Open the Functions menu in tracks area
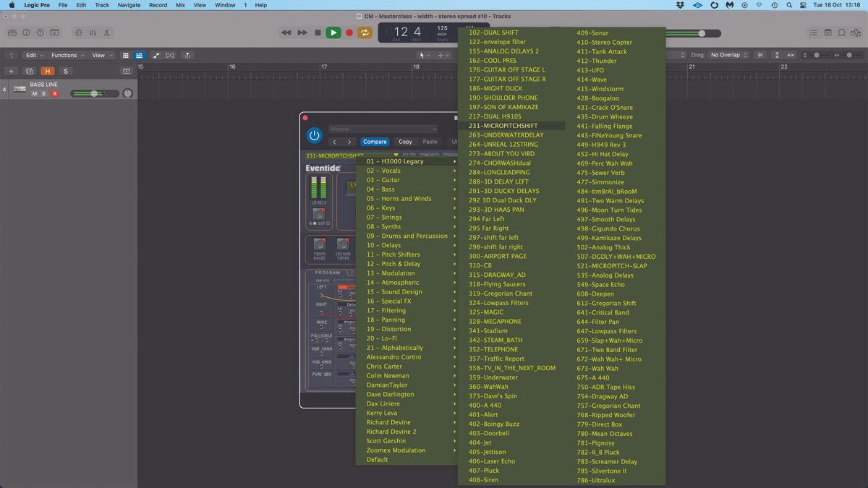Screen dimensions: 868x488 (66, 54)
